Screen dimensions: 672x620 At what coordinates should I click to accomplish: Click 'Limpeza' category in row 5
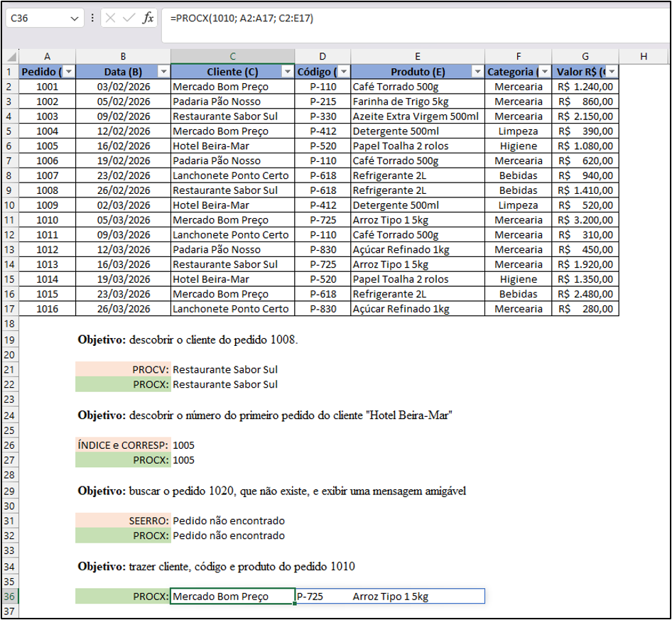518,131
